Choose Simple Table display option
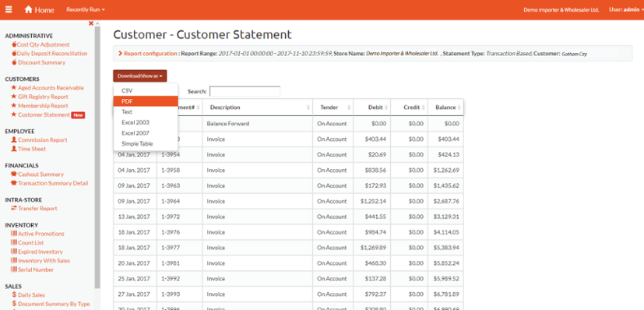This screenshot has height=310, width=644. click(x=146, y=144)
